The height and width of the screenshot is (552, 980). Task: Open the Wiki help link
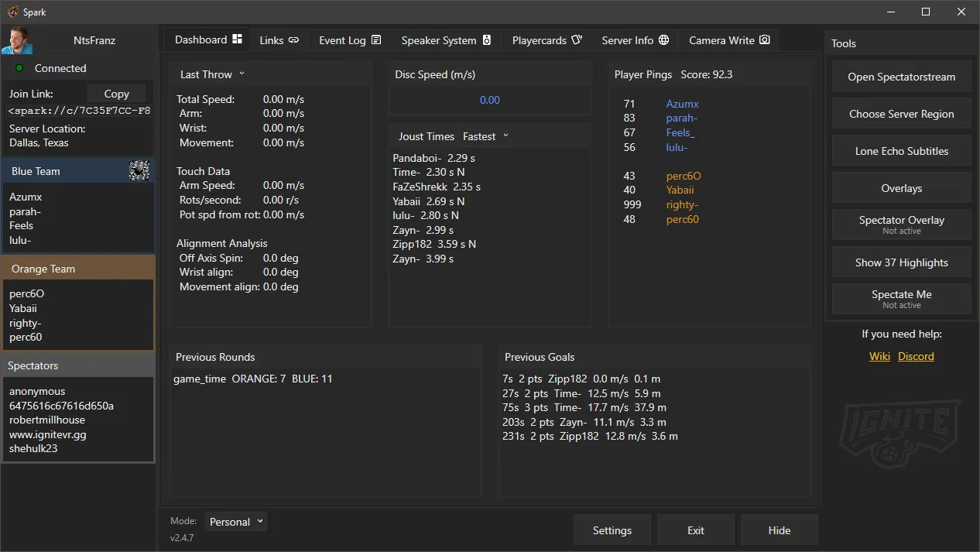[879, 356]
